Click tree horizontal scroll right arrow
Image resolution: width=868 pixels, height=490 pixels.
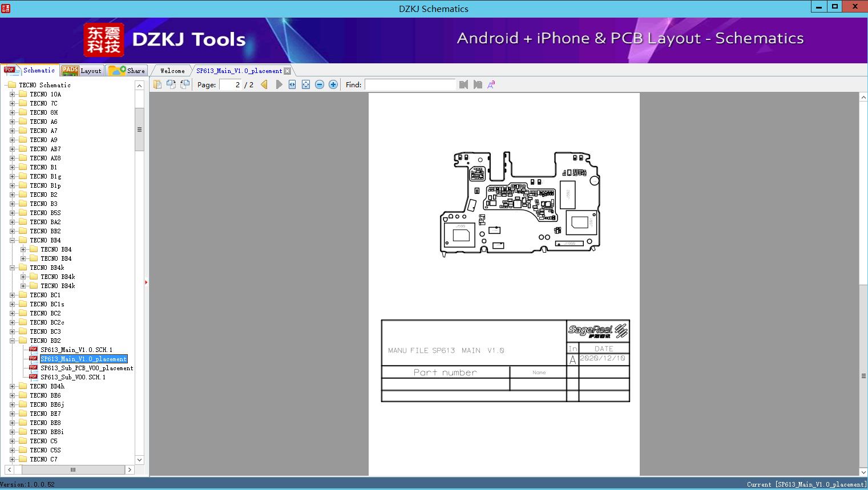pyautogui.click(x=130, y=469)
